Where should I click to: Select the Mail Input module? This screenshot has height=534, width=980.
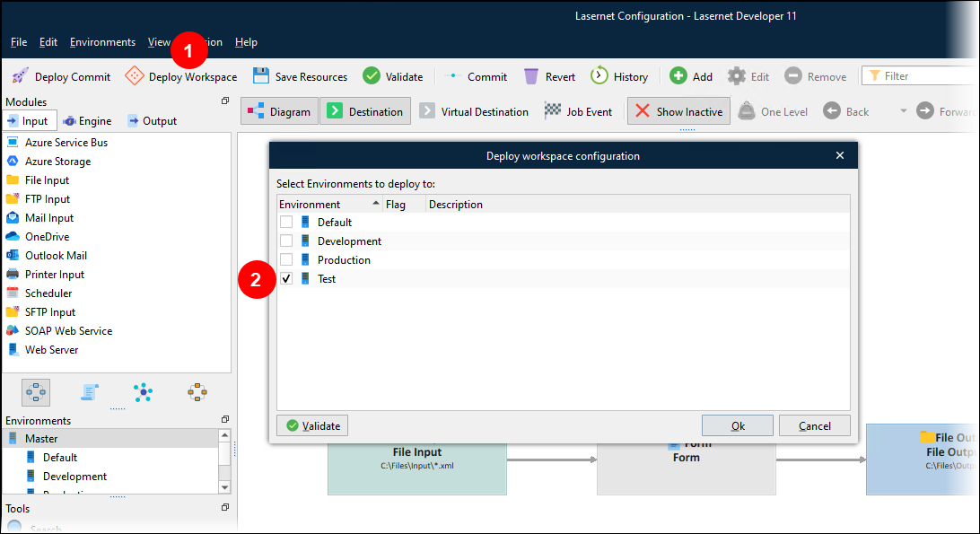[x=49, y=217]
